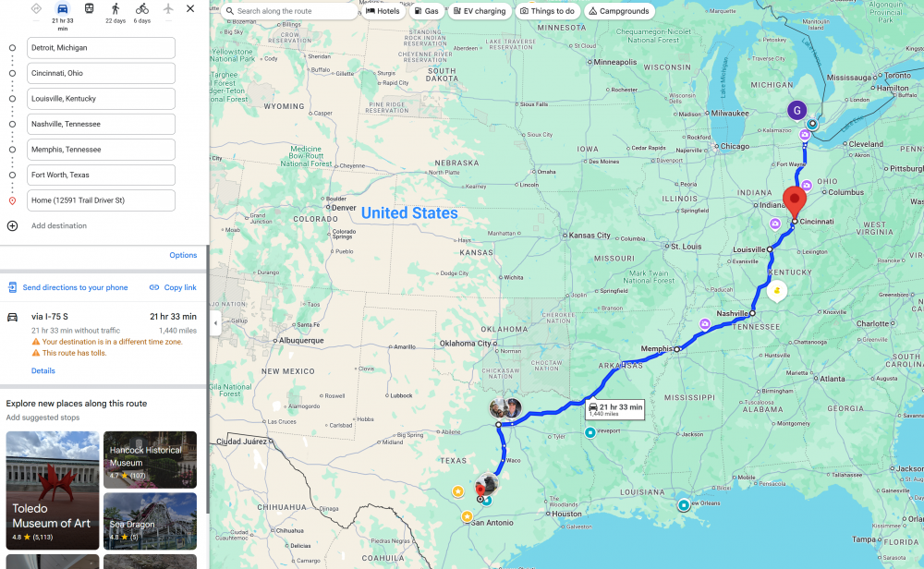The height and width of the screenshot is (569, 924).
Task: Click Add destination plus icon
Action: 12,225
